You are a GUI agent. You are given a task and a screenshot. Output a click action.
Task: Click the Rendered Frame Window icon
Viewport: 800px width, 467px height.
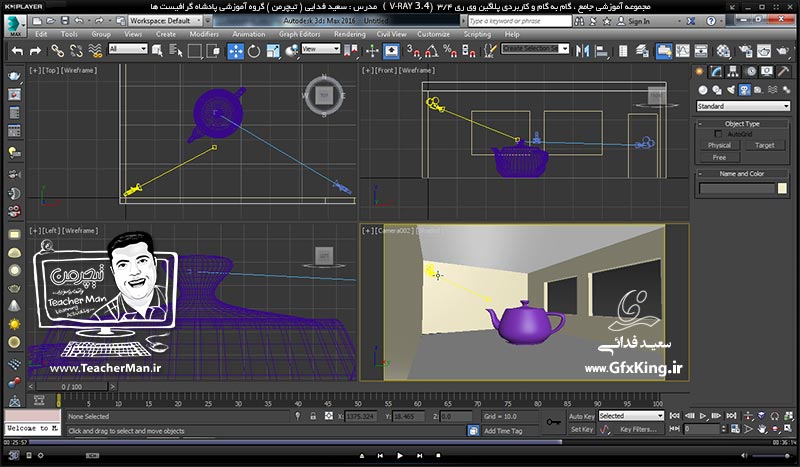coord(764,51)
